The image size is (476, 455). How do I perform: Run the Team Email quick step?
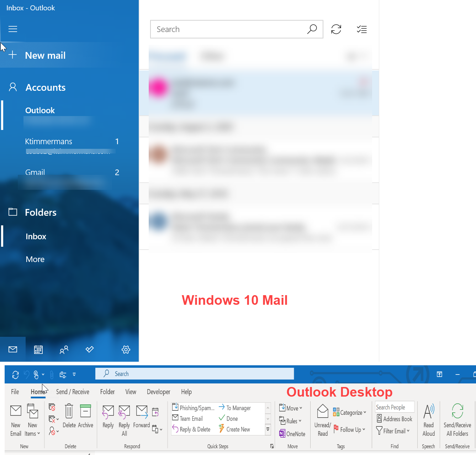(x=187, y=418)
